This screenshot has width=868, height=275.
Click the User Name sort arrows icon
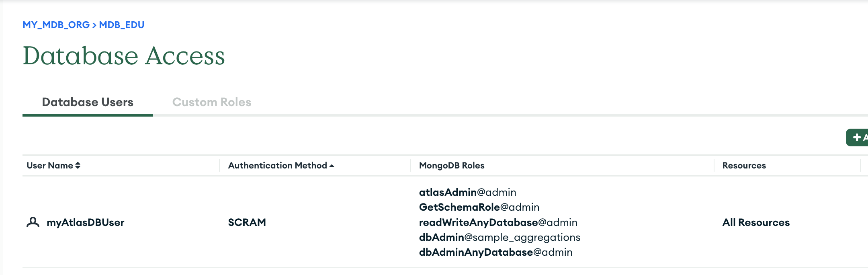point(78,165)
